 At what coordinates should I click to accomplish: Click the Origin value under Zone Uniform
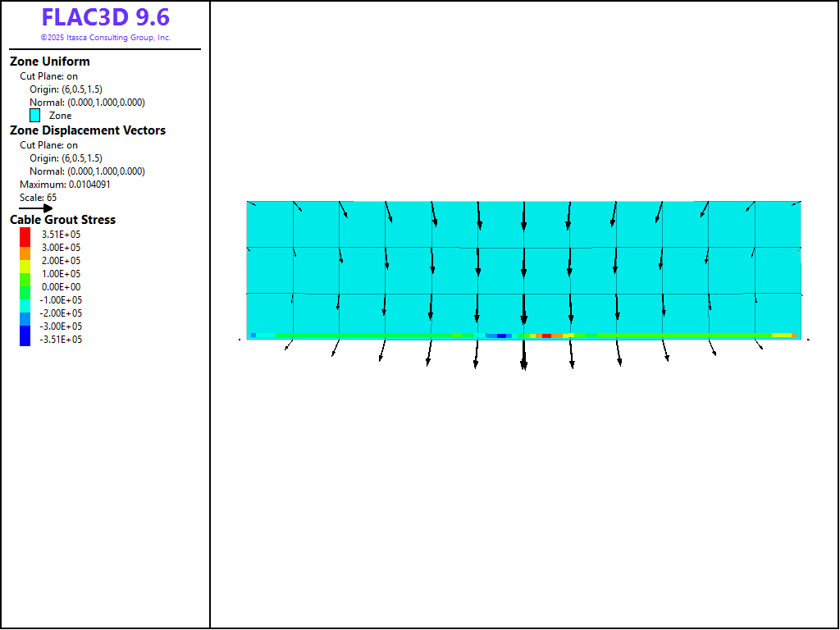pos(66,89)
